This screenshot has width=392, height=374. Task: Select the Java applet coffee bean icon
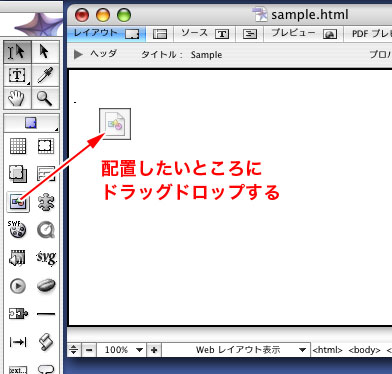(46, 286)
